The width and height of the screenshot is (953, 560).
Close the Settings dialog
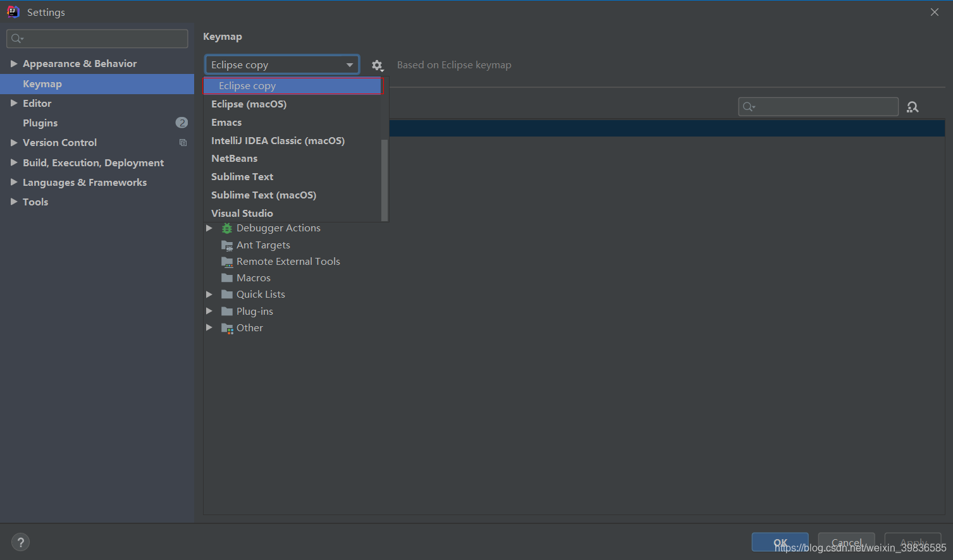click(935, 12)
